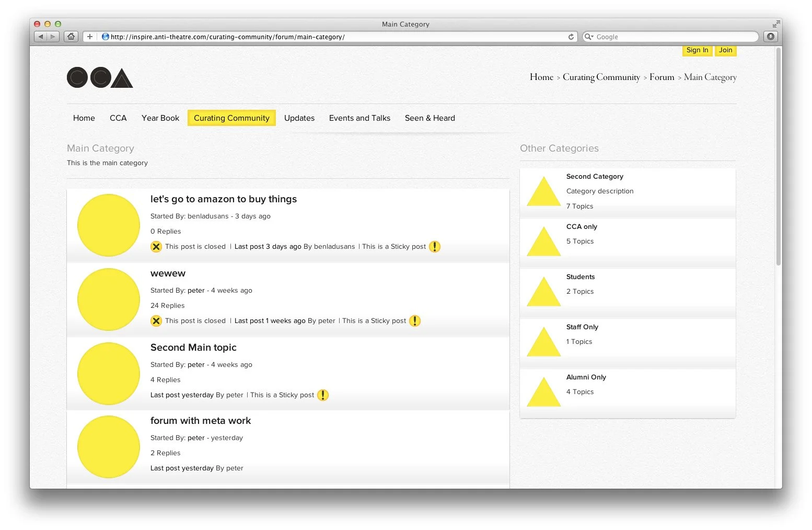Click the Google search field
The image size is (812, 530).
pos(671,37)
